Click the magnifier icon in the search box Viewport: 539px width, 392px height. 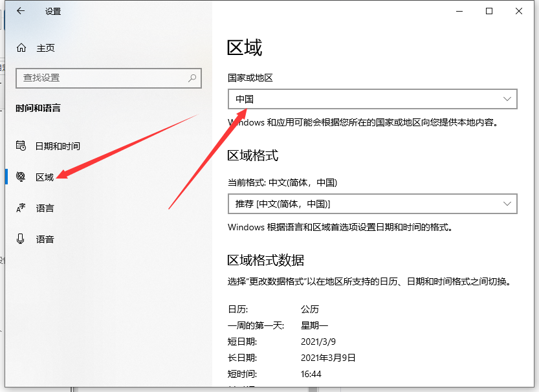click(191, 78)
